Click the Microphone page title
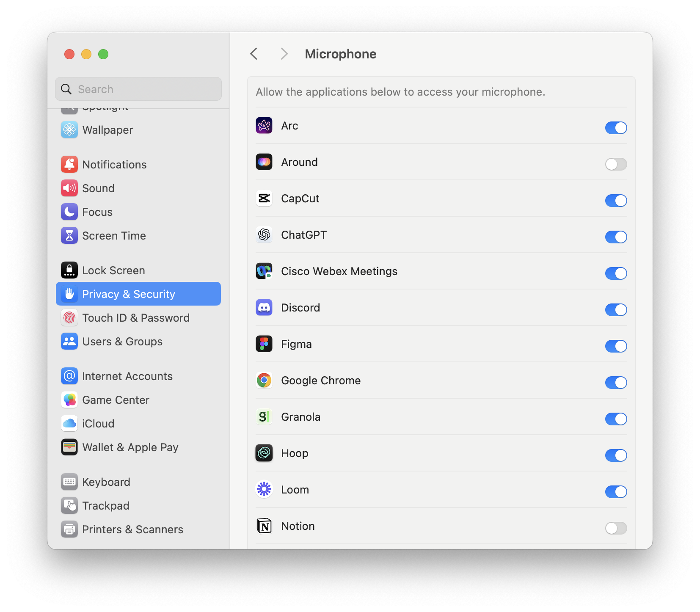The height and width of the screenshot is (612, 700). [x=341, y=54]
